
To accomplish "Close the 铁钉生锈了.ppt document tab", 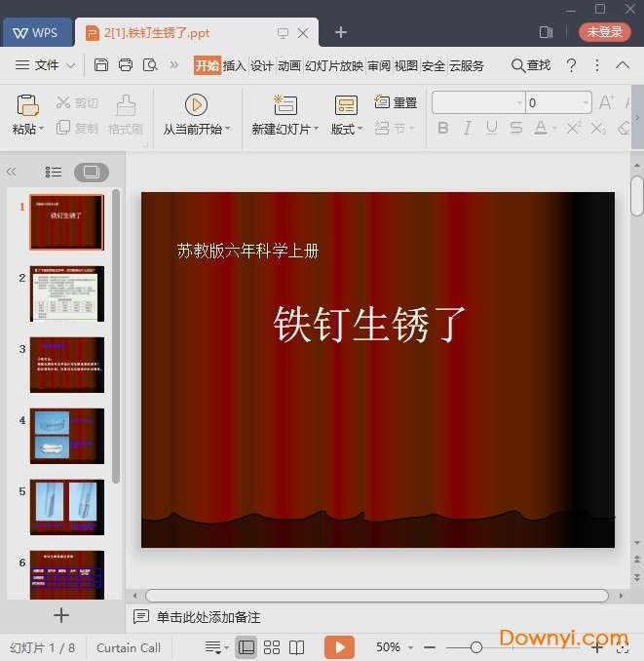I will point(303,33).
